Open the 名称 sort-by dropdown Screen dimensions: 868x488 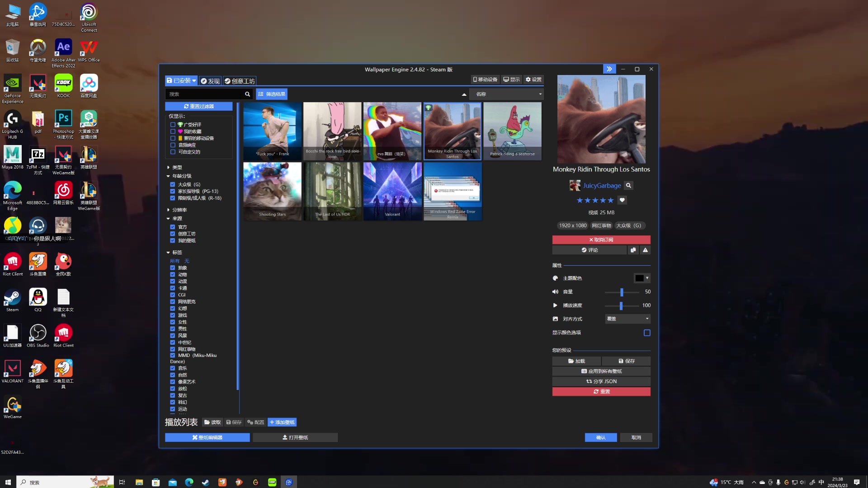[x=506, y=94]
